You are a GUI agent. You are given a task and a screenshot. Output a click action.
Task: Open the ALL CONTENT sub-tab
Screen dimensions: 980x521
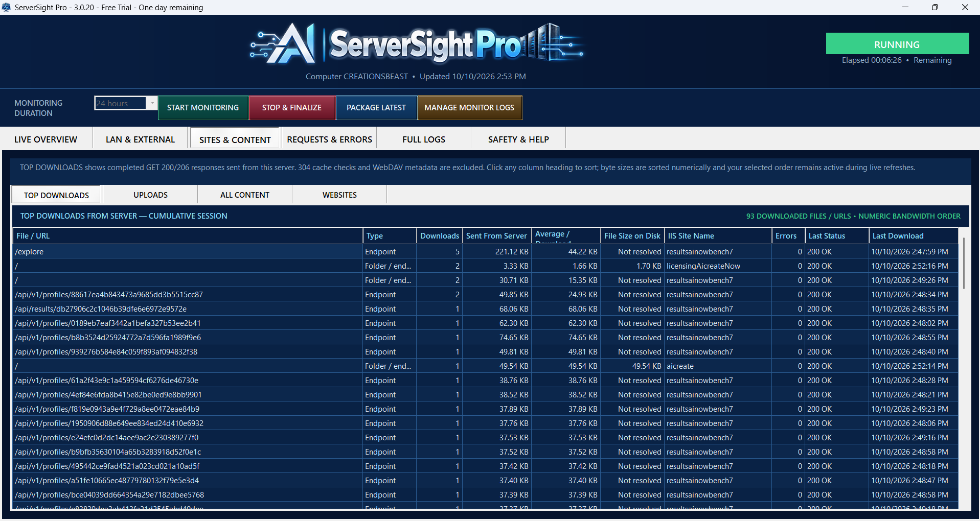245,195
